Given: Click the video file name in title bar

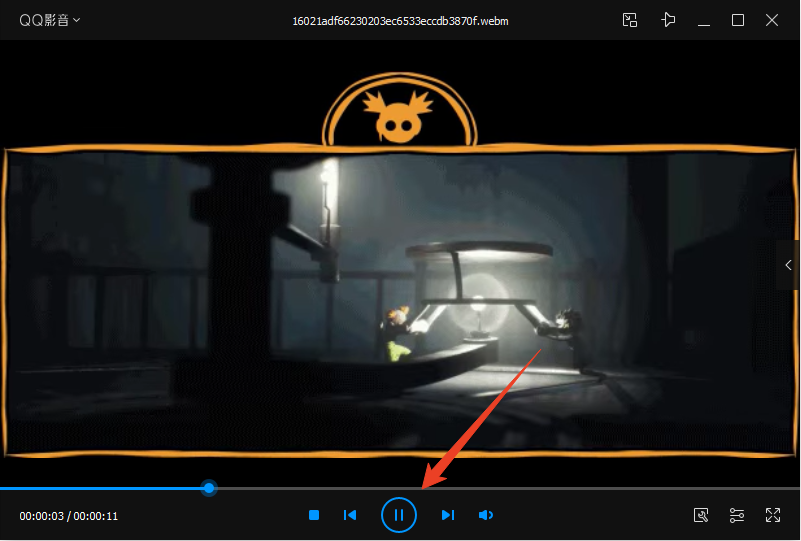Looking at the screenshot, I should pos(400,21).
